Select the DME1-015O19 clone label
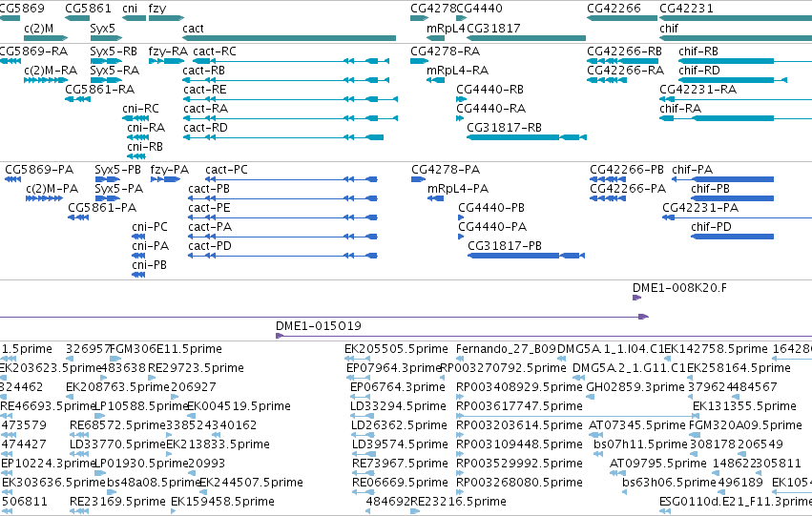This screenshot has height=516, width=812. pyautogui.click(x=319, y=326)
